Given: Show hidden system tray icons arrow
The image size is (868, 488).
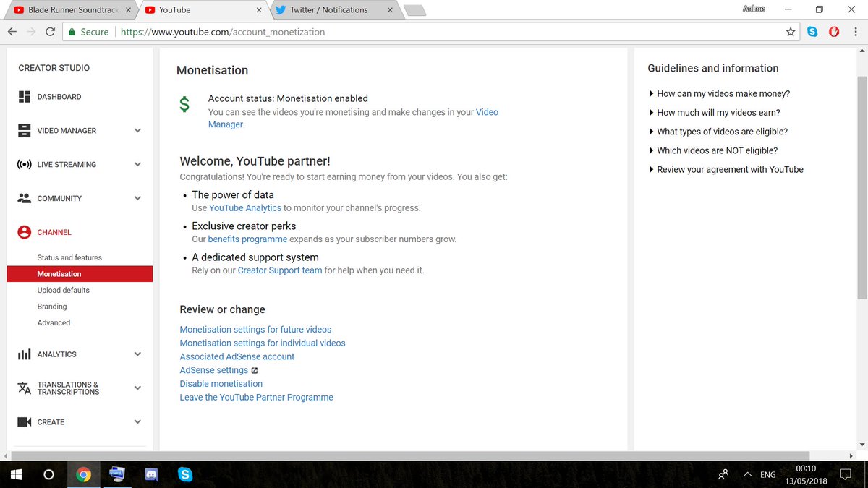Looking at the screenshot, I should pyautogui.click(x=748, y=475).
